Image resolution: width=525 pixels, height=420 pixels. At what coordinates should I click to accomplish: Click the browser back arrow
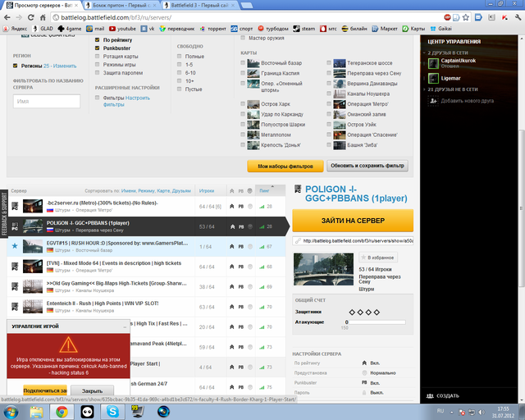pyautogui.click(x=7, y=17)
